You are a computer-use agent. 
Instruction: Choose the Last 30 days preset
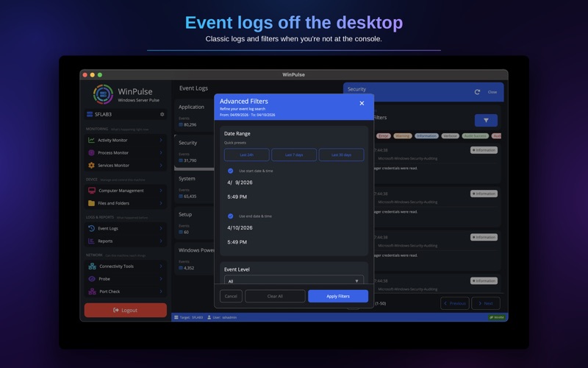coord(341,155)
